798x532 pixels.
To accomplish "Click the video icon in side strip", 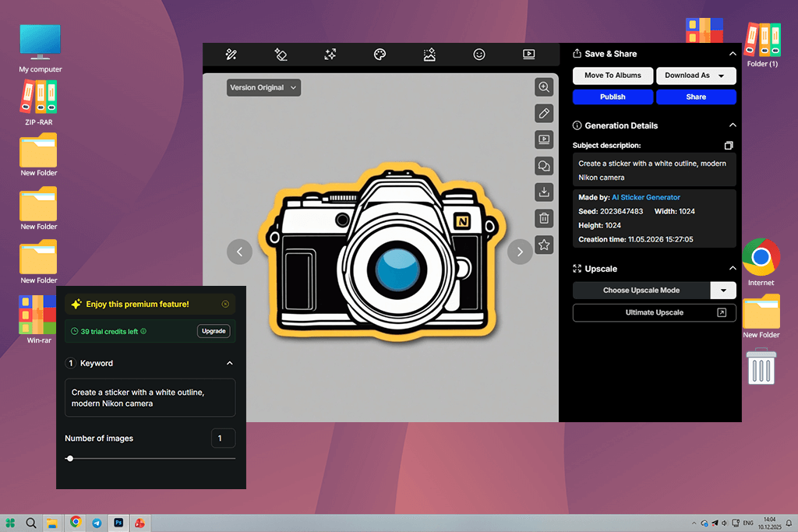I will 544,139.
